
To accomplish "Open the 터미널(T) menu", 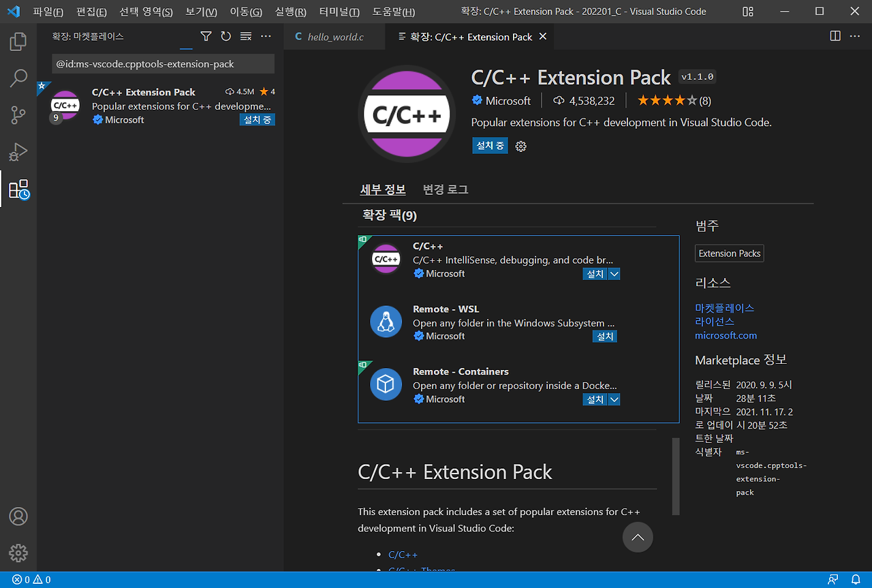I will click(x=339, y=12).
